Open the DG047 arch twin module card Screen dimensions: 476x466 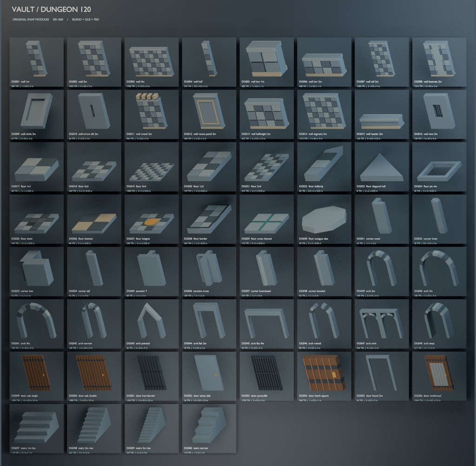(382, 324)
